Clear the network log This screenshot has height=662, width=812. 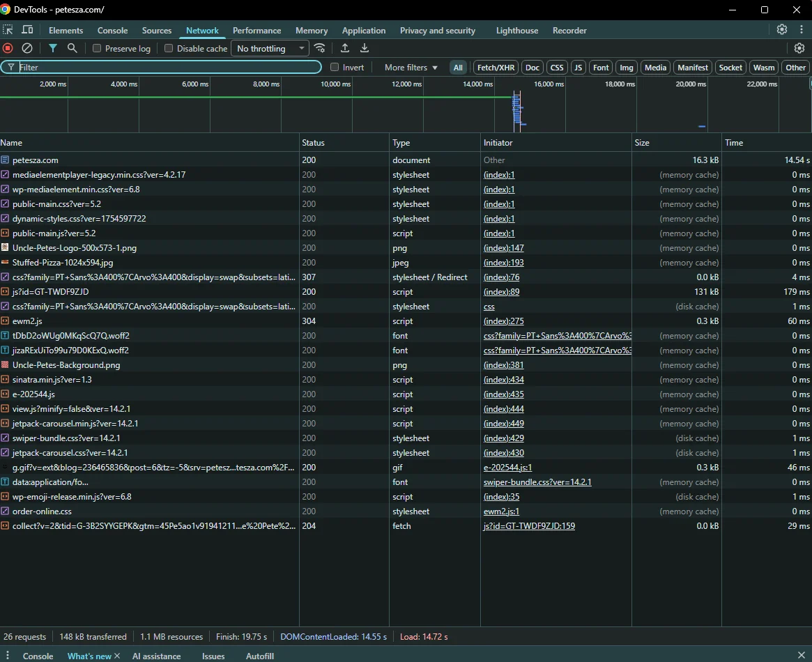pyautogui.click(x=27, y=48)
